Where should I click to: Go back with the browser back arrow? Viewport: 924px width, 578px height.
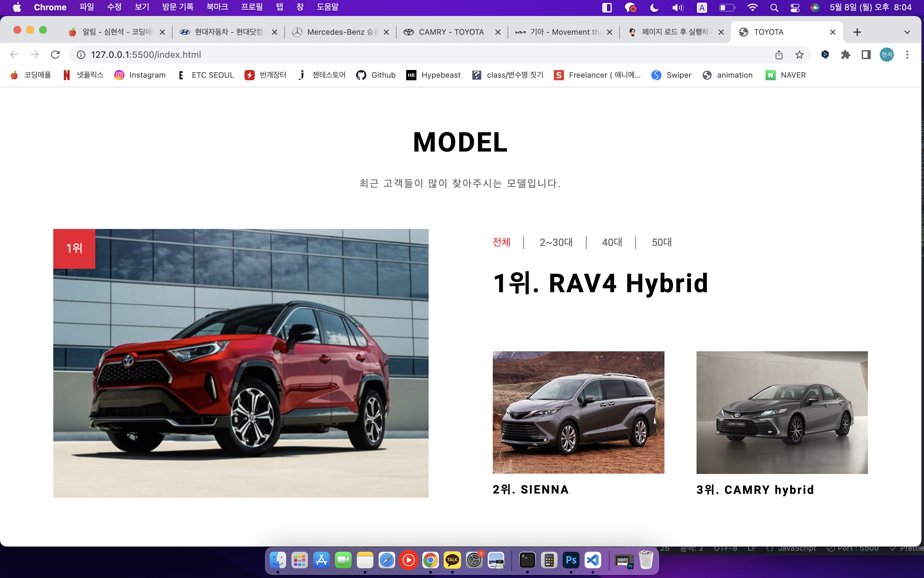tap(14, 55)
